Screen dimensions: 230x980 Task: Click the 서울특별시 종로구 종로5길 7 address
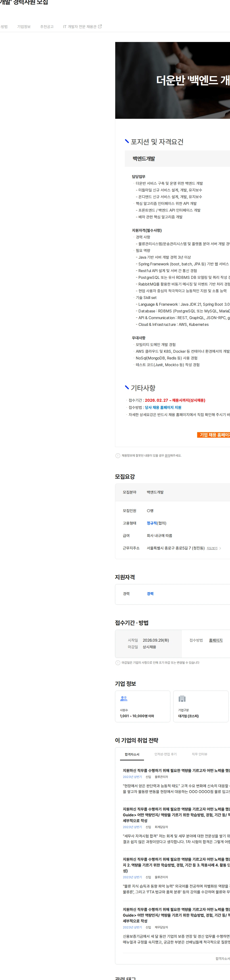coord(176,548)
